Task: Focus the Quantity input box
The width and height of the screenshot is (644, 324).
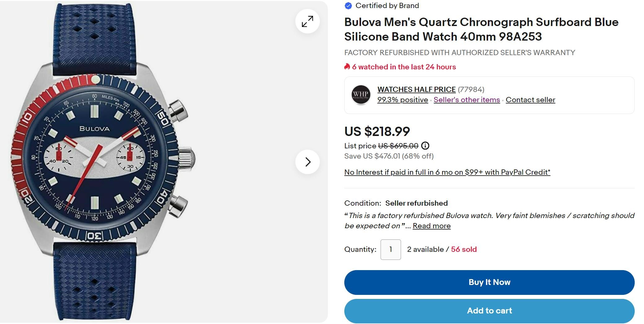Action: click(x=390, y=249)
